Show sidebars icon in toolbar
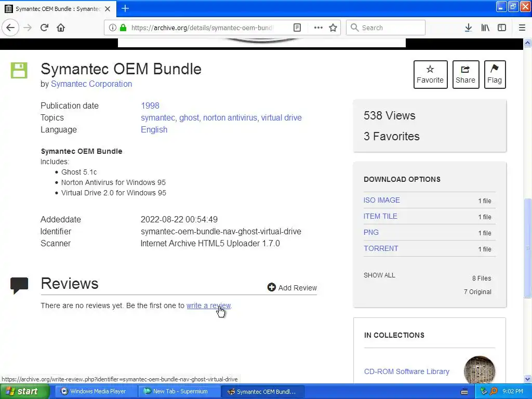 (x=502, y=28)
